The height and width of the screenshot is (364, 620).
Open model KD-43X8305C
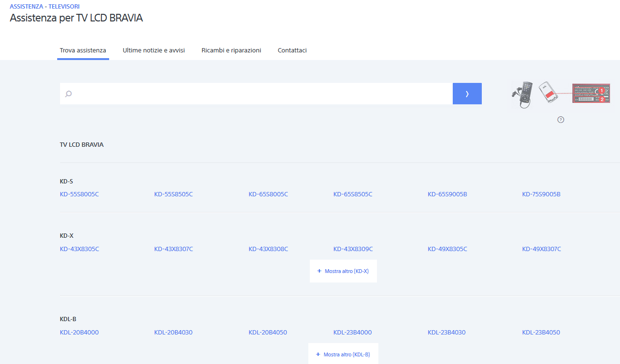[x=80, y=249]
